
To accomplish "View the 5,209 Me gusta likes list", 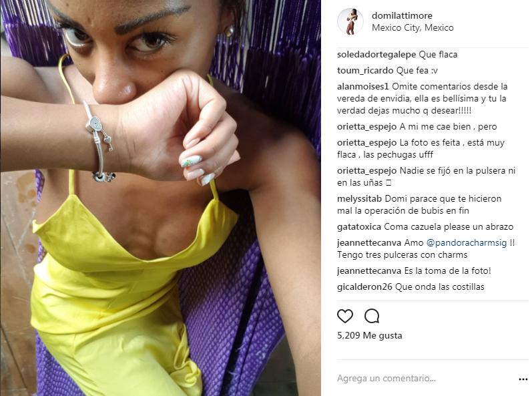I will click(x=370, y=336).
